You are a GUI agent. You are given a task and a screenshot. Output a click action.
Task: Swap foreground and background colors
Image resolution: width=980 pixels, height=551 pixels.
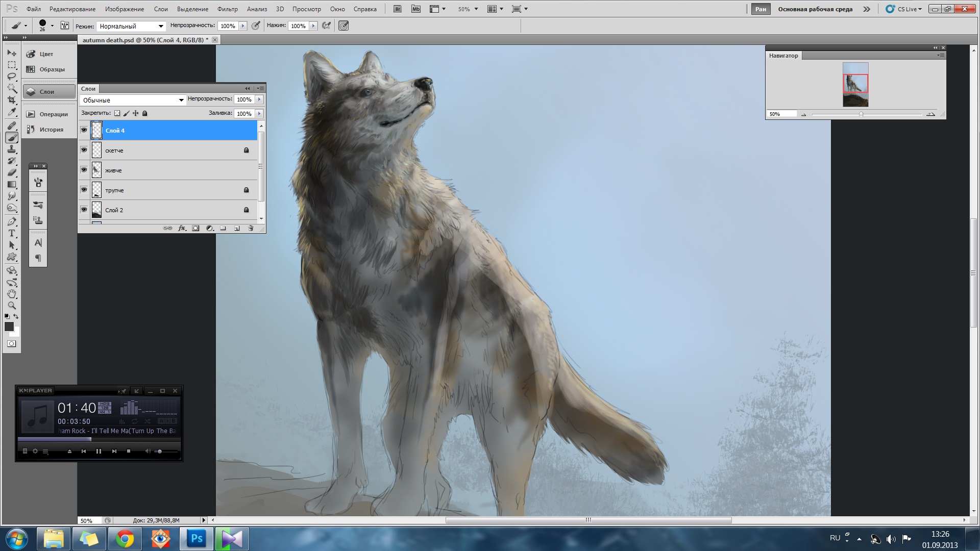pyautogui.click(x=16, y=316)
